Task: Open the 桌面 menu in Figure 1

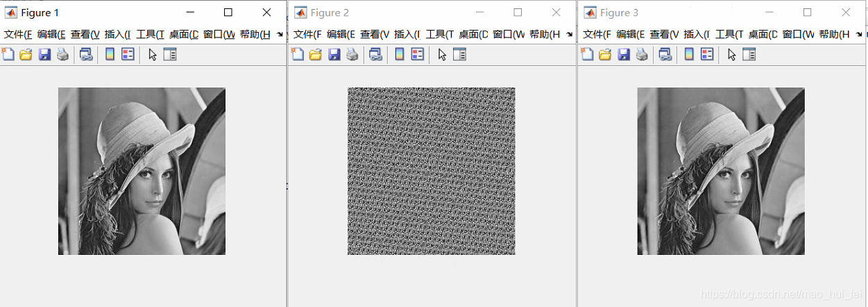Action: (184, 35)
